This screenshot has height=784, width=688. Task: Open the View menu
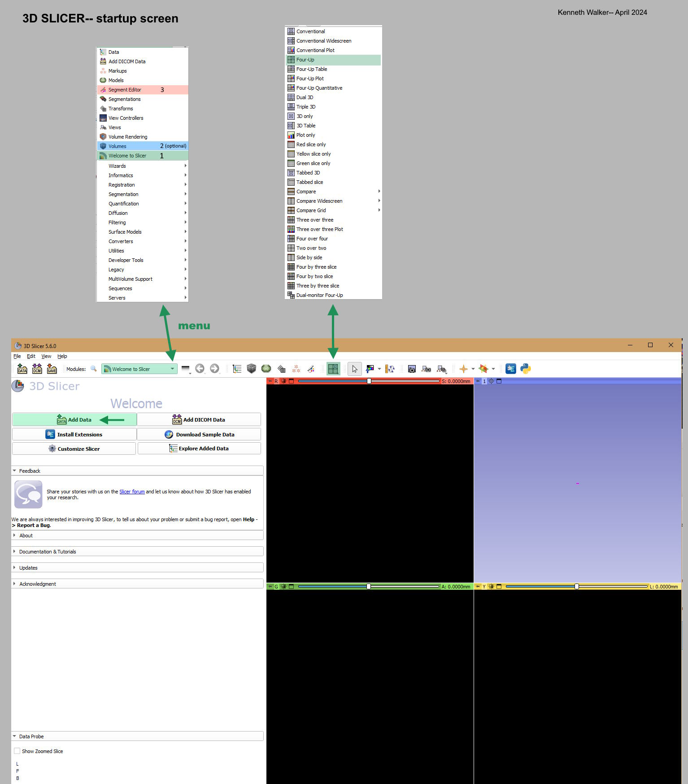coord(46,356)
